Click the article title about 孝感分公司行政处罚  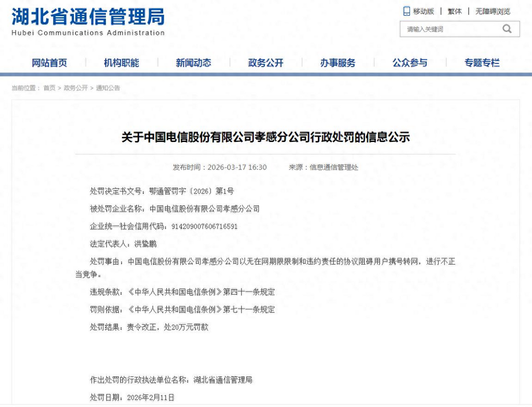(265, 137)
